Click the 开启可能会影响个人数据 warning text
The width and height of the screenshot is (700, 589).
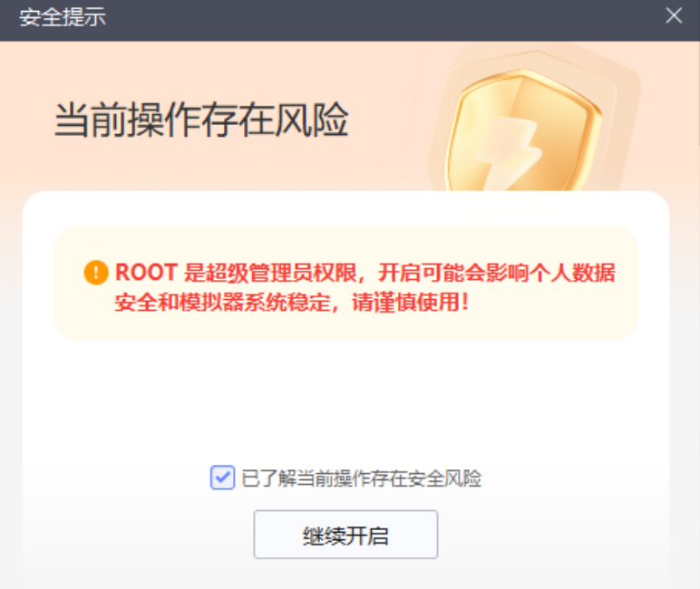click(x=496, y=272)
